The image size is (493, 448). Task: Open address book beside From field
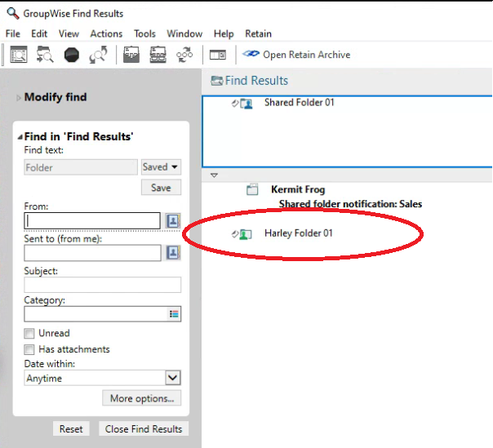172,220
